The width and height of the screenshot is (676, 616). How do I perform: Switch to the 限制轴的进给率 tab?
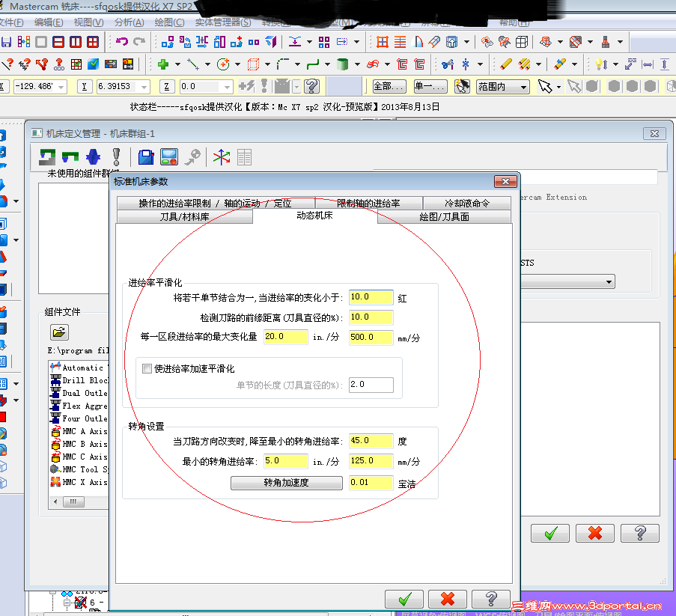tap(368, 203)
